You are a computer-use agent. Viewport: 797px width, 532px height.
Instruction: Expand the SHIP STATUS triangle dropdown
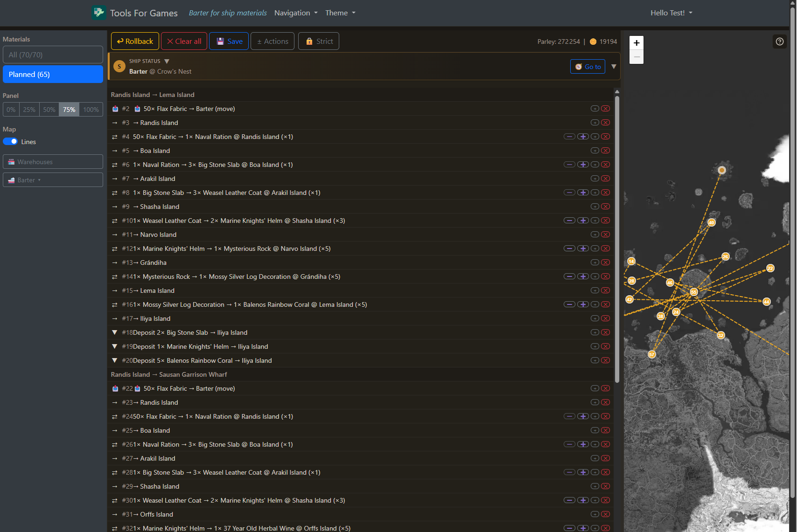[167, 61]
